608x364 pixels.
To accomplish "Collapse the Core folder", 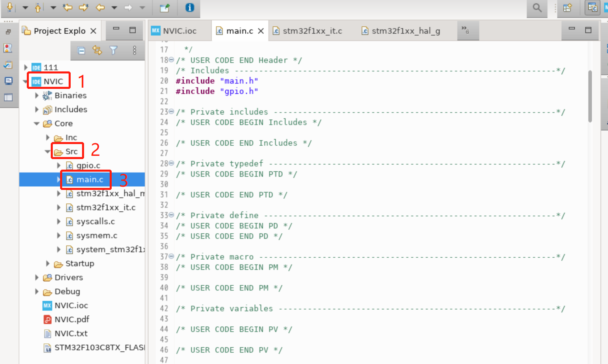I will click(x=37, y=123).
